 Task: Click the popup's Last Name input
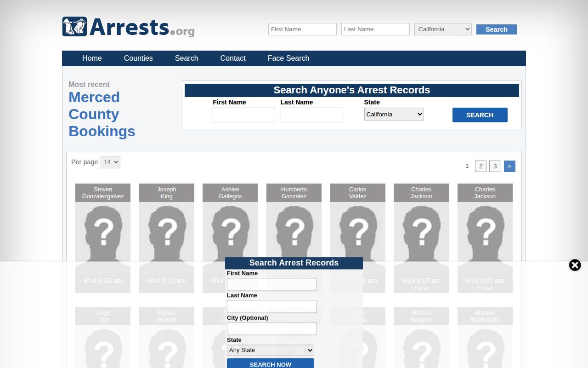(x=272, y=306)
